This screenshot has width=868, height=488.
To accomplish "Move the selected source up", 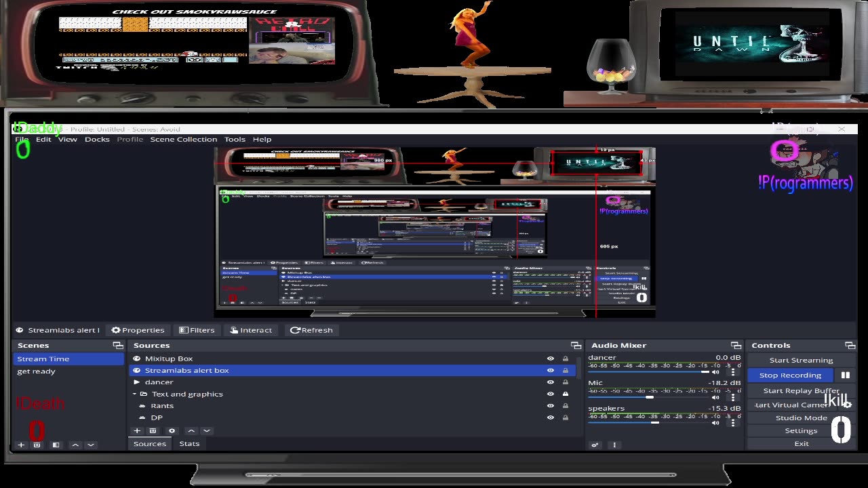I will (x=191, y=430).
